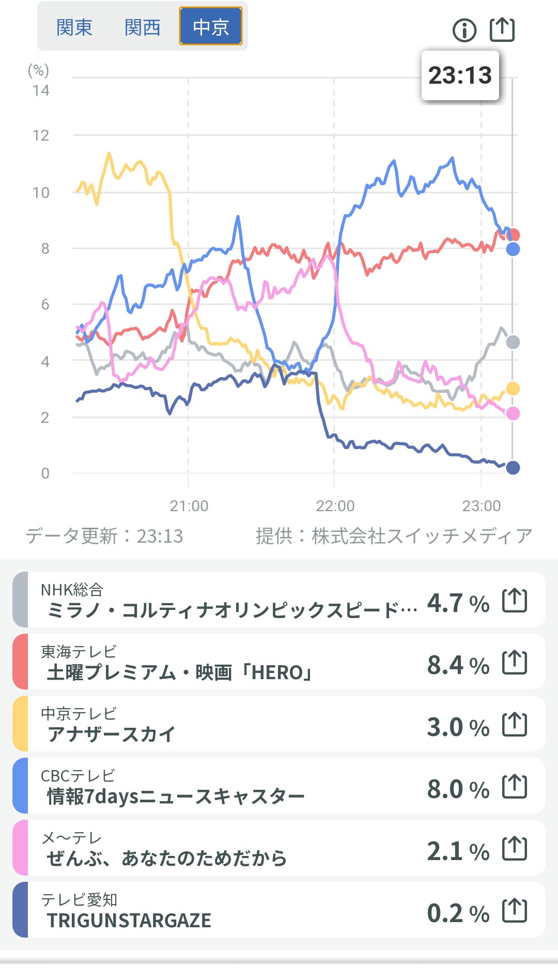Share the 東海テレビ HERO rating

515,663
